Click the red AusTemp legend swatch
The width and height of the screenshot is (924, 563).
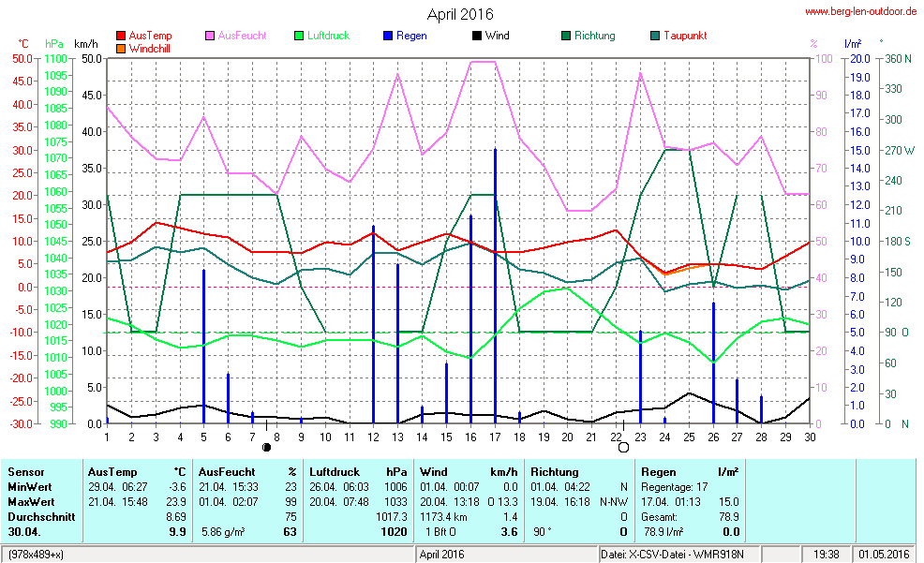(121, 37)
